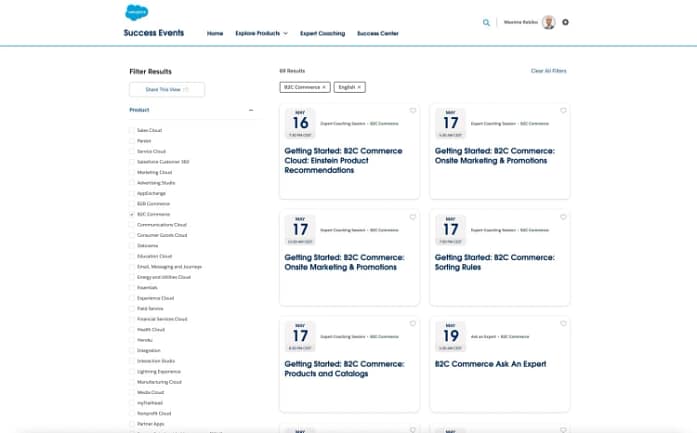Enable the Marketing Cloud checkbox
The height and width of the screenshot is (433, 697).
[x=132, y=172]
